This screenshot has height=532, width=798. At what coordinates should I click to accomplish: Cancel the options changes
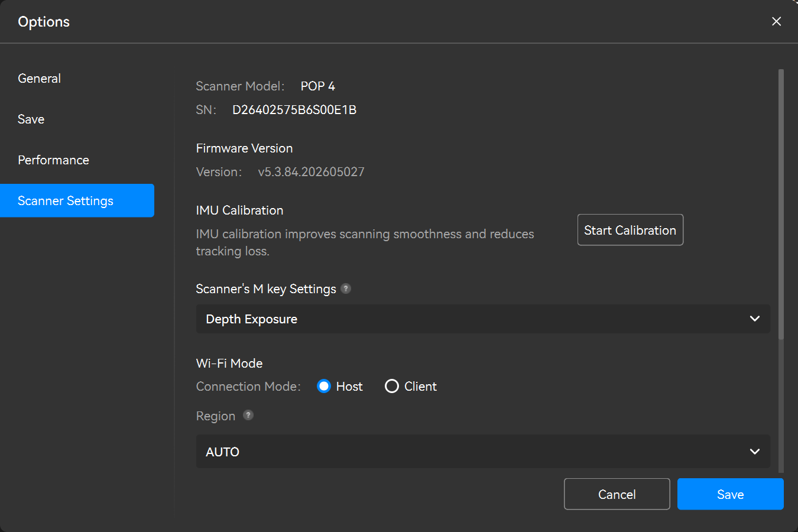[x=617, y=494]
